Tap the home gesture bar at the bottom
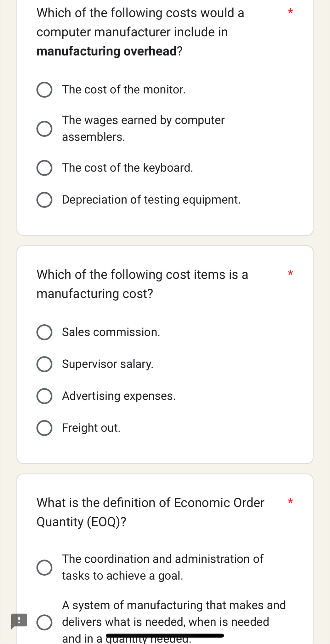Viewport: 330px width, 644px height. pos(165,635)
